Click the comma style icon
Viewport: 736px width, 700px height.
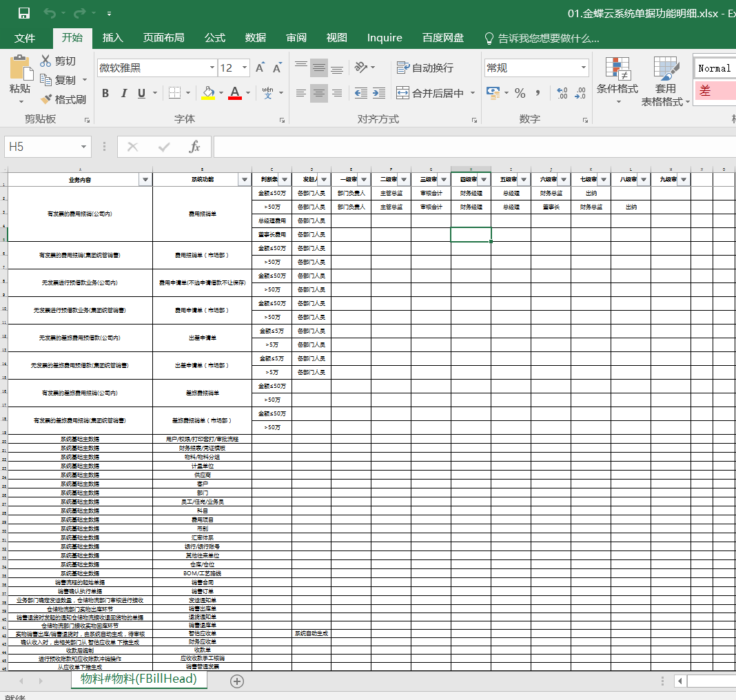click(538, 93)
